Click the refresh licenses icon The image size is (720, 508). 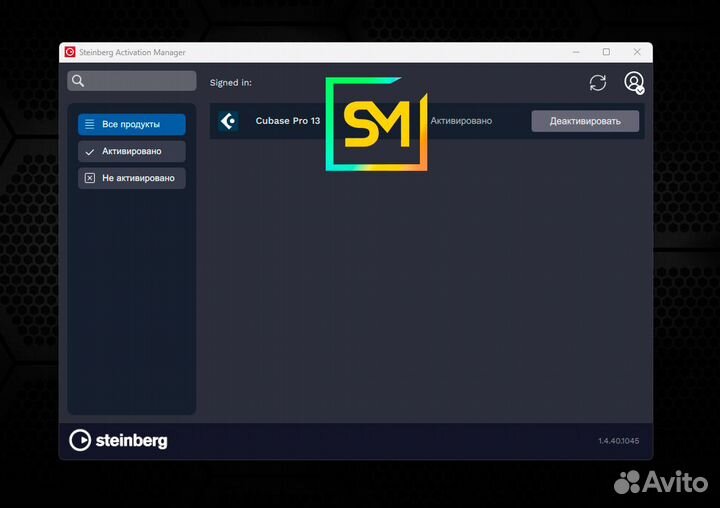click(x=598, y=83)
